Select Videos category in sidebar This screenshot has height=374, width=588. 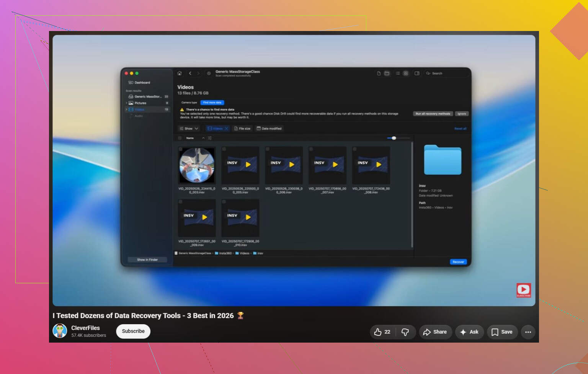(148, 109)
